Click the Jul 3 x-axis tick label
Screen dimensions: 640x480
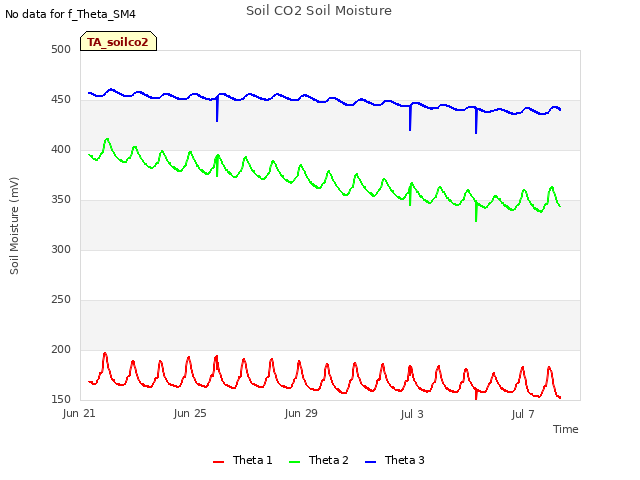point(412,414)
